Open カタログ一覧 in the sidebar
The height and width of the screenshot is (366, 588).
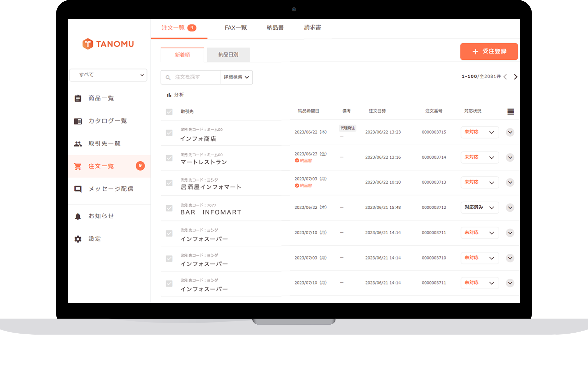109,121
